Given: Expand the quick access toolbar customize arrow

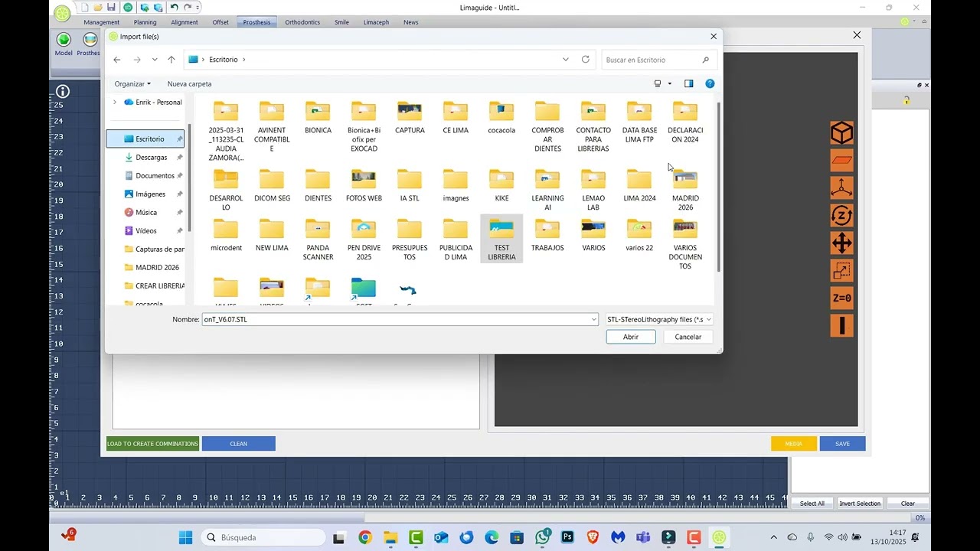Looking at the screenshot, I should click(x=198, y=7).
